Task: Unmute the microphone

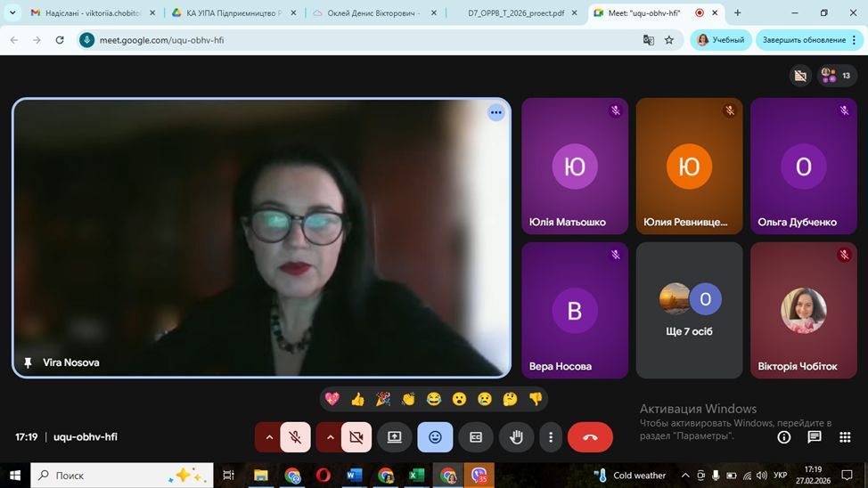Action: pyautogui.click(x=295, y=437)
